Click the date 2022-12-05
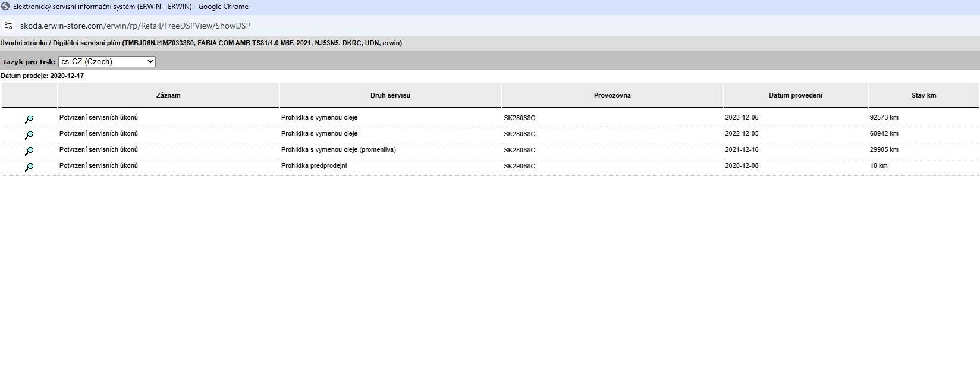The width and height of the screenshot is (980, 388). 742,133
